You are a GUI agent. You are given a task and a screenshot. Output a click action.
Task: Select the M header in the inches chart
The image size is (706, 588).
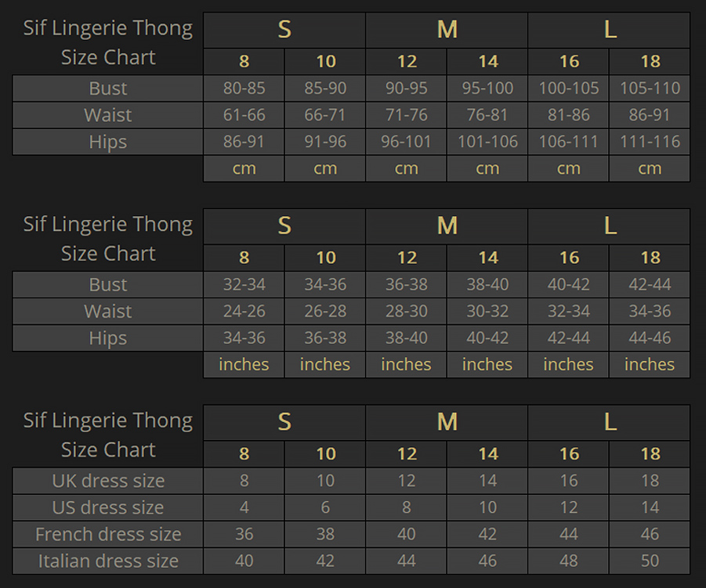(x=447, y=225)
